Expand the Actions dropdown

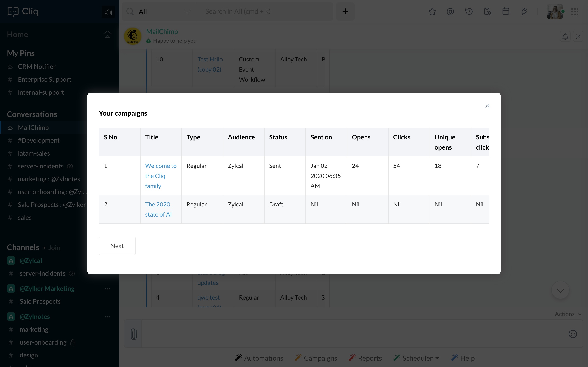pyautogui.click(x=568, y=314)
